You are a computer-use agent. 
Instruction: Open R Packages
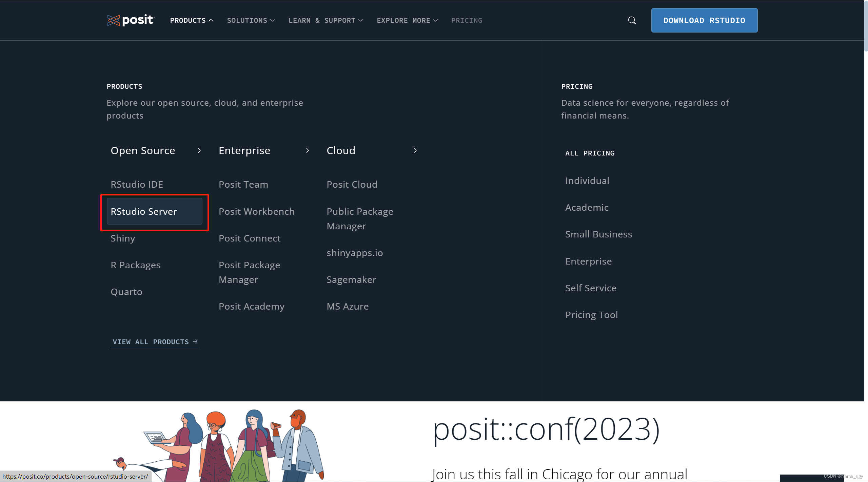coord(136,265)
